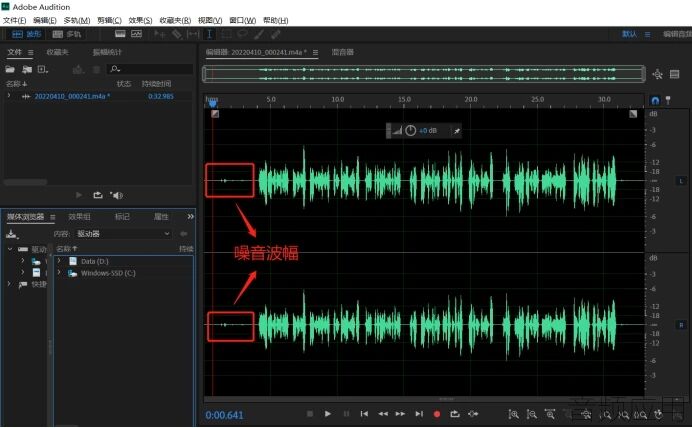Open the 窗口 menu
Image resolution: width=692 pixels, height=428 pixels.
(242, 20)
